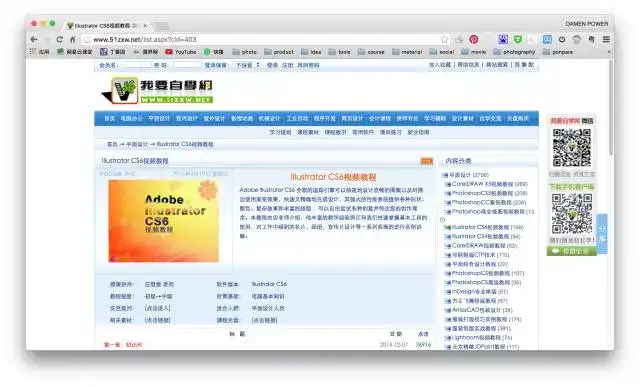
Task: Click the 加入收藏 link in the top-right links
Action: [440, 64]
